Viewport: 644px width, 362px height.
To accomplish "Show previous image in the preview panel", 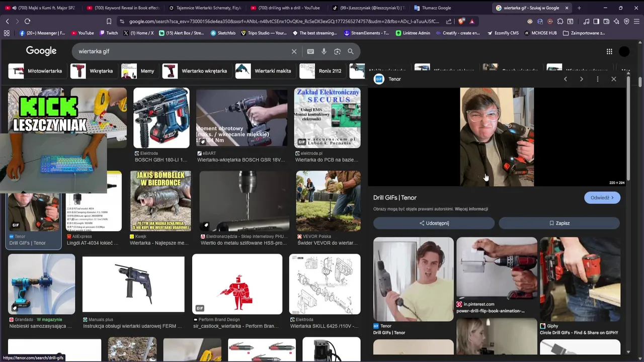I will [566, 79].
